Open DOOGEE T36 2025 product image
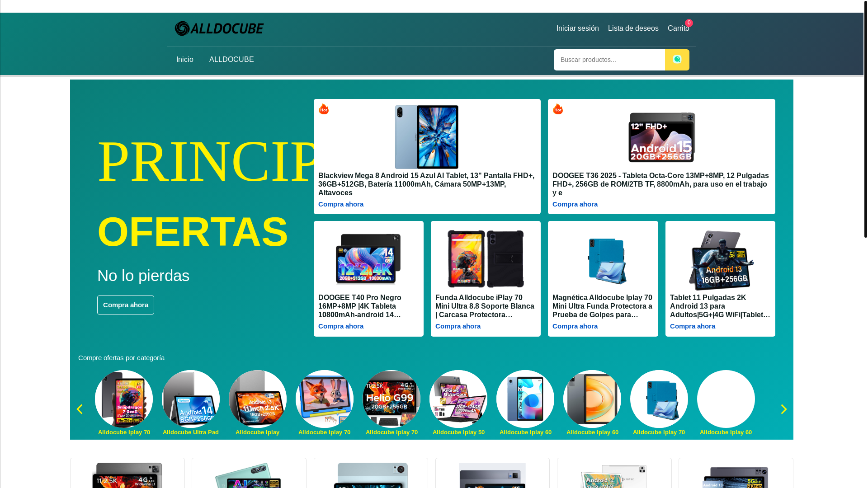 tap(661, 137)
